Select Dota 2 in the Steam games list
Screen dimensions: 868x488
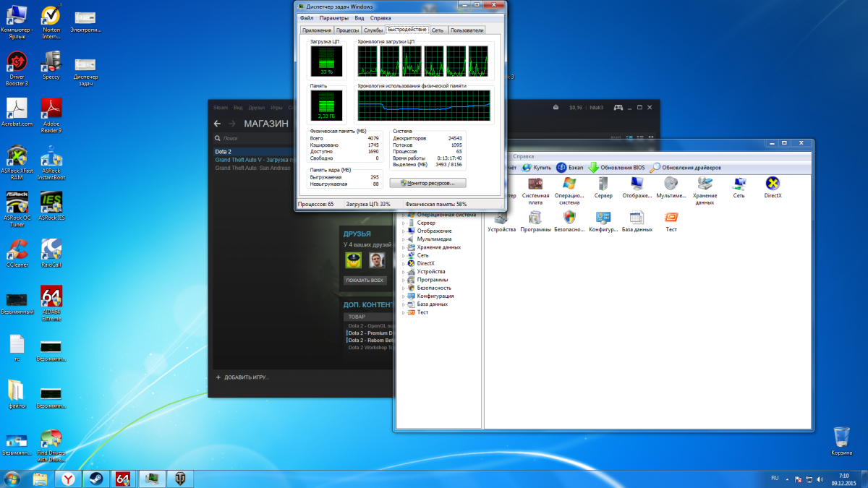click(224, 152)
